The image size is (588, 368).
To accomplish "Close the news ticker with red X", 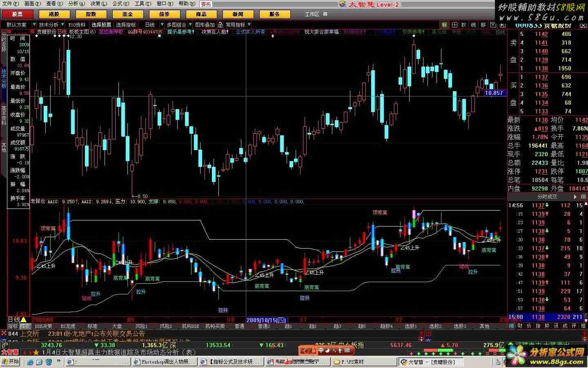I will (4, 333).
